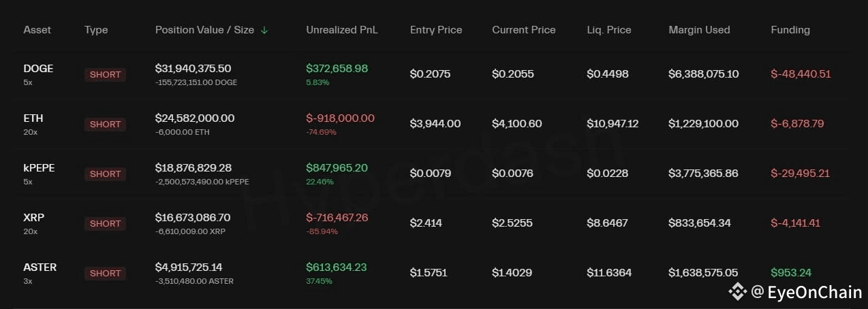The height and width of the screenshot is (309, 868).
Task: Sort by the Asset column header
Action: [37, 30]
